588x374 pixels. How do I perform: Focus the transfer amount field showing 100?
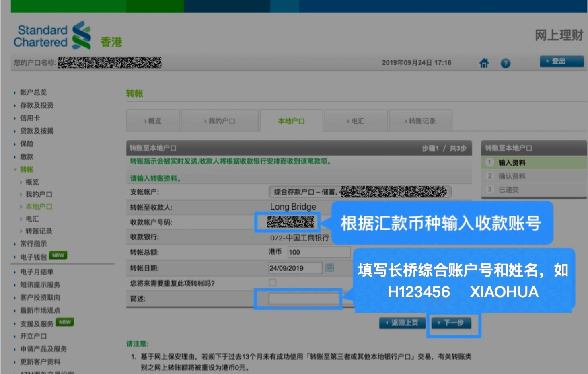[319, 252]
